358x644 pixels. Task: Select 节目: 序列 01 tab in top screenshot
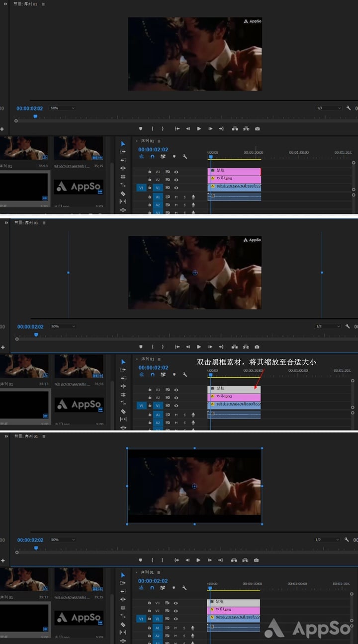(x=26, y=4)
